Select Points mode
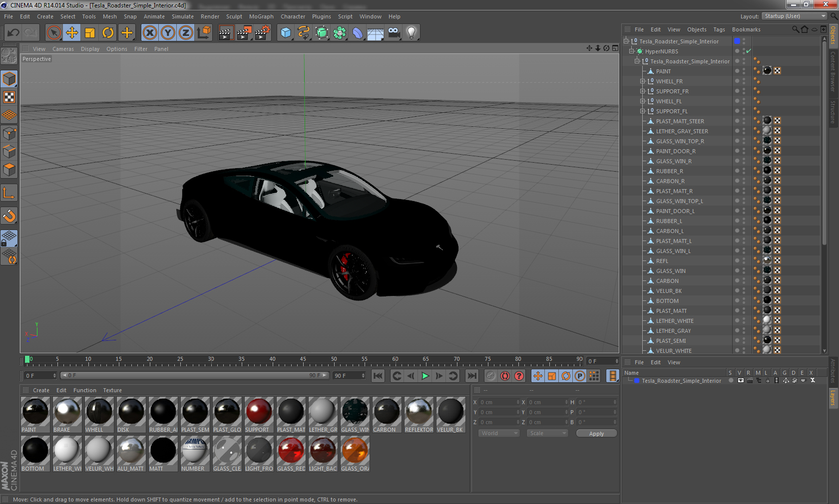This screenshot has width=839, height=504. 9,133
